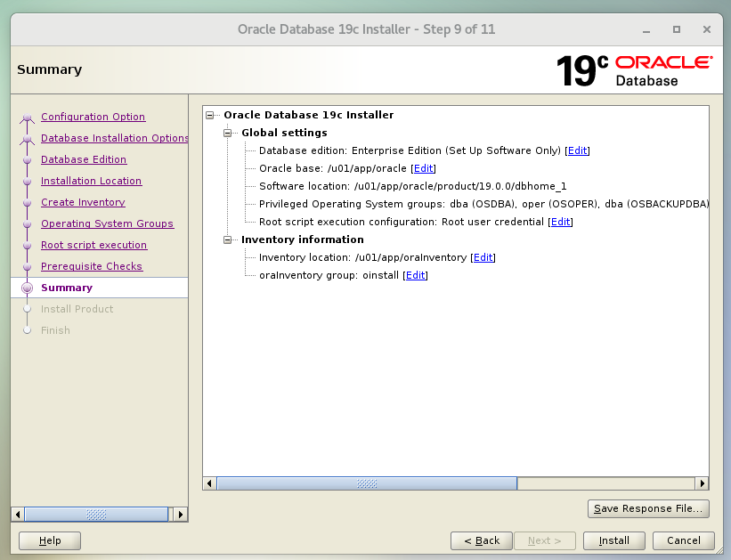
Task: Click right arrow of sidebar horizontal scrollbar
Action: pyautogui.click(x=181, y=515)
